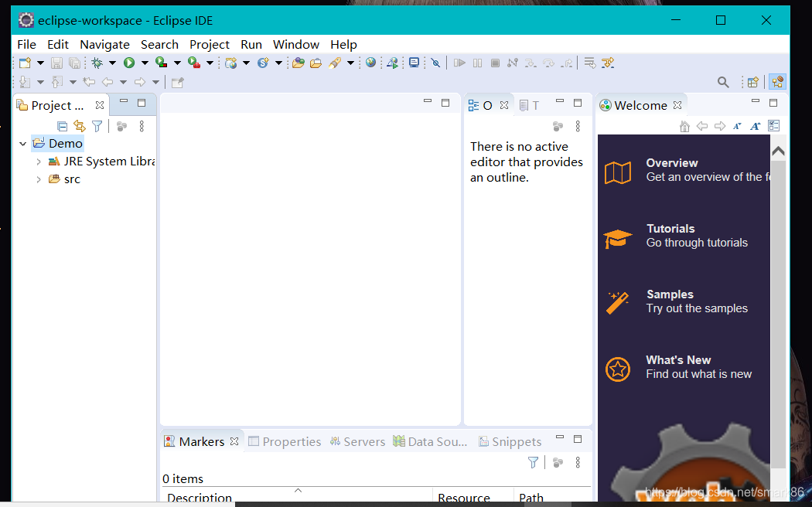The image size is (812, 507).
Task: Click the Coverage run icon
Action: tap(162, 63)
